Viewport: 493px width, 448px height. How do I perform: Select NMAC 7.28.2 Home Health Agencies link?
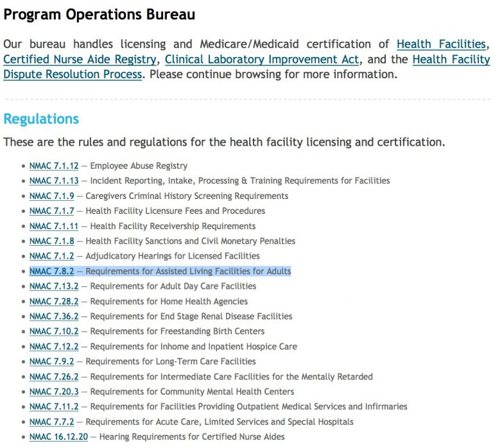[54, 302]
